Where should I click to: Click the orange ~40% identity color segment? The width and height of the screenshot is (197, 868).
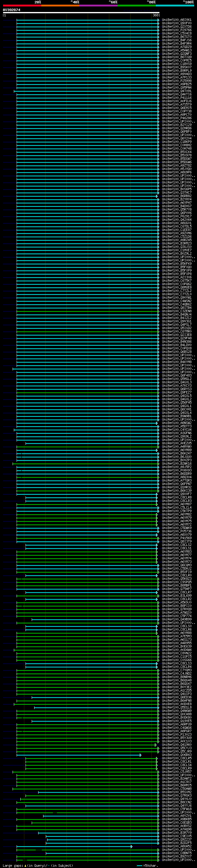60,6
